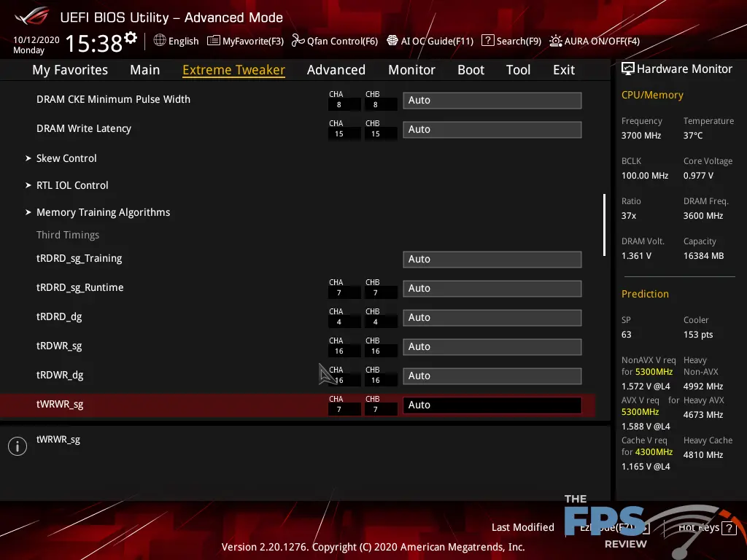Open tRDWR_sg Auto field
The width and height of the screenshot is (747, 560).
click(x=492, y=346)
